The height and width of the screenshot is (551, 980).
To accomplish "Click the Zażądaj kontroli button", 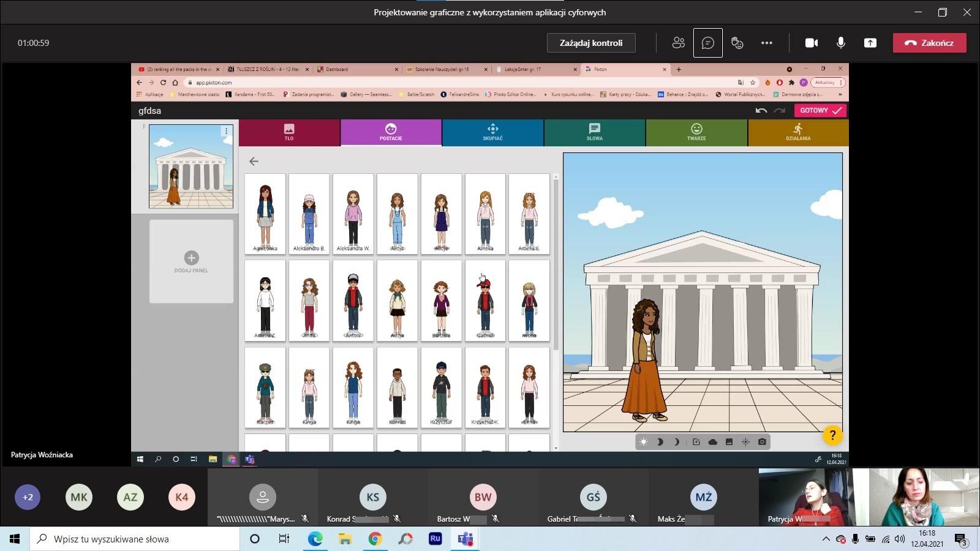I will [x=591, y=43].
